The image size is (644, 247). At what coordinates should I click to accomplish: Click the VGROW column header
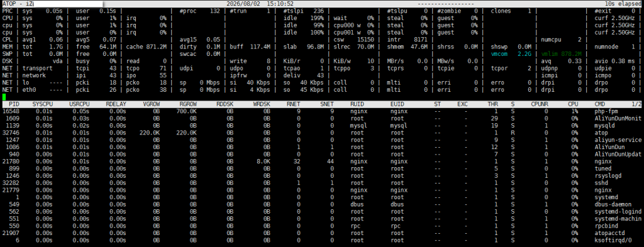(x=152, y=104)
